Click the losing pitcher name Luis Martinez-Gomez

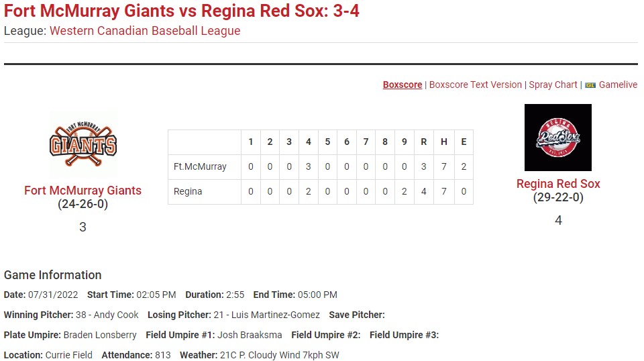[276, 315]
